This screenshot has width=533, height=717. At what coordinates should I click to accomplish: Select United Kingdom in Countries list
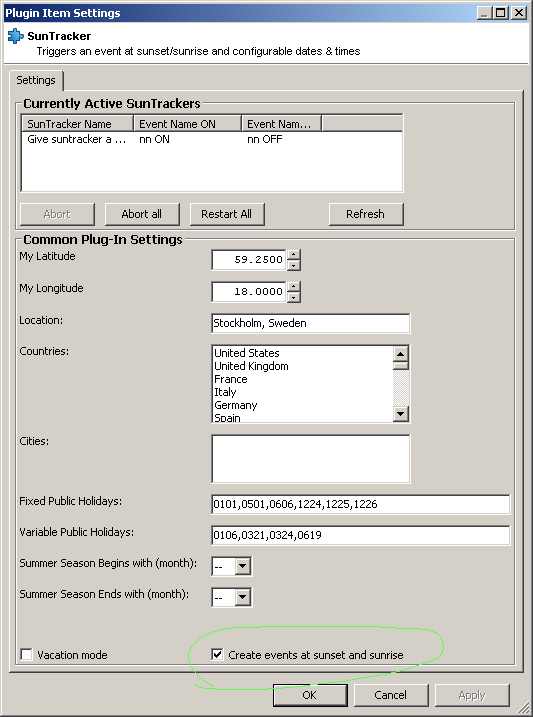pos(251,366)
